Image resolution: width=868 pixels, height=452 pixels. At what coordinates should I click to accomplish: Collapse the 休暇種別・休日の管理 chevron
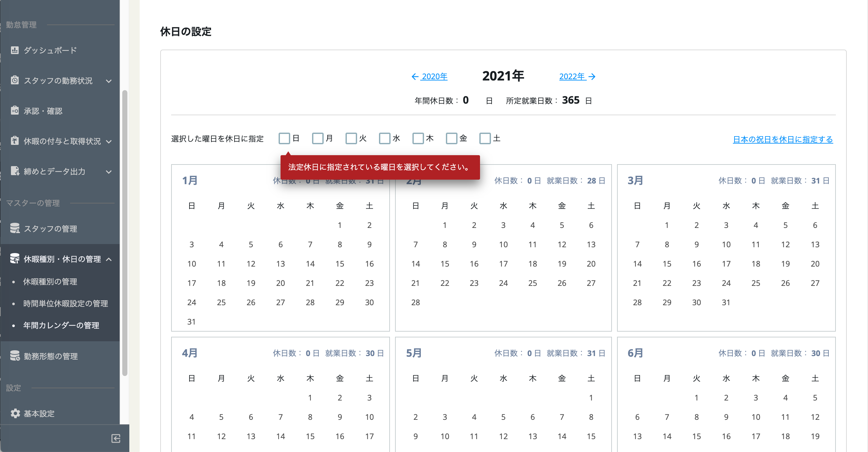[108, 259]
